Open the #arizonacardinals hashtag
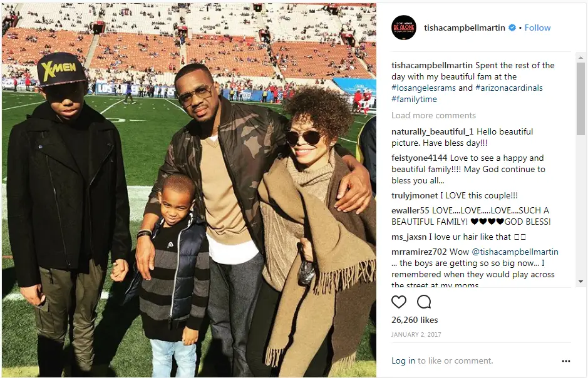The width and height of the screenshot is (588, 378). [509, 88]
